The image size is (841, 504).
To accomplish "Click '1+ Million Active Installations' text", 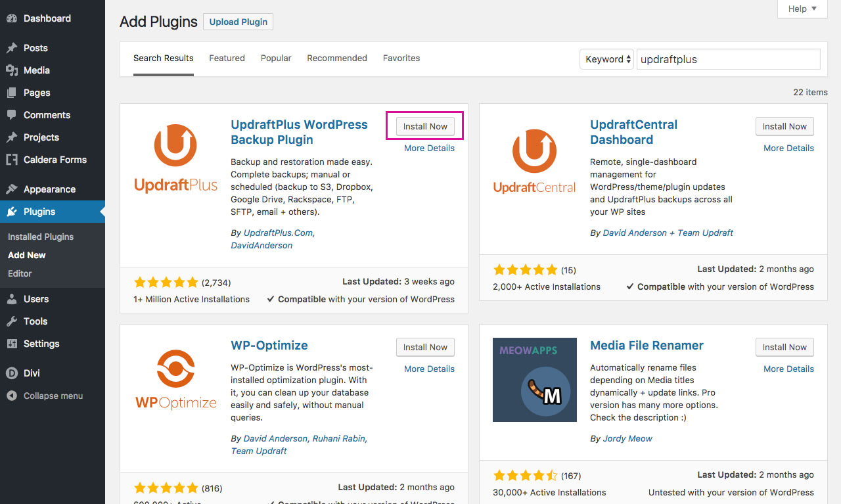I will [x=191, y=299].
